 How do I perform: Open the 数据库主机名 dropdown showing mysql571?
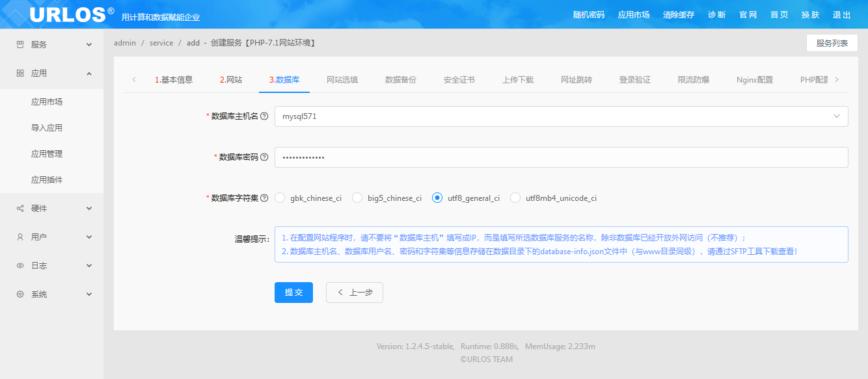[x=561, y=116]
